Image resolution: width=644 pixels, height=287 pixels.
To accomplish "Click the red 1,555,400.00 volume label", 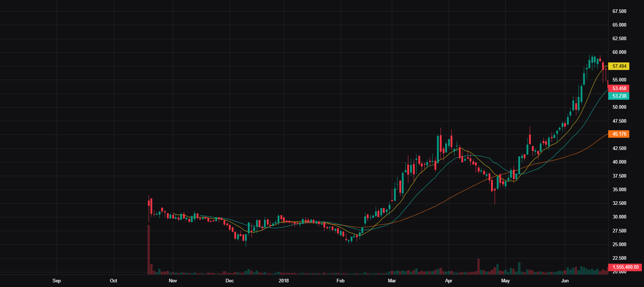I will [625, 267].
